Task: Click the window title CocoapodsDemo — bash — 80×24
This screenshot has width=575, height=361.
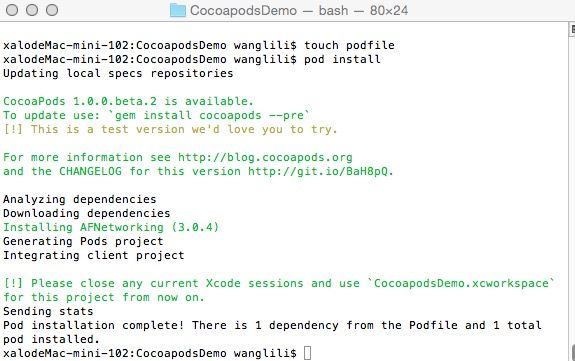Action: [299, 10]
